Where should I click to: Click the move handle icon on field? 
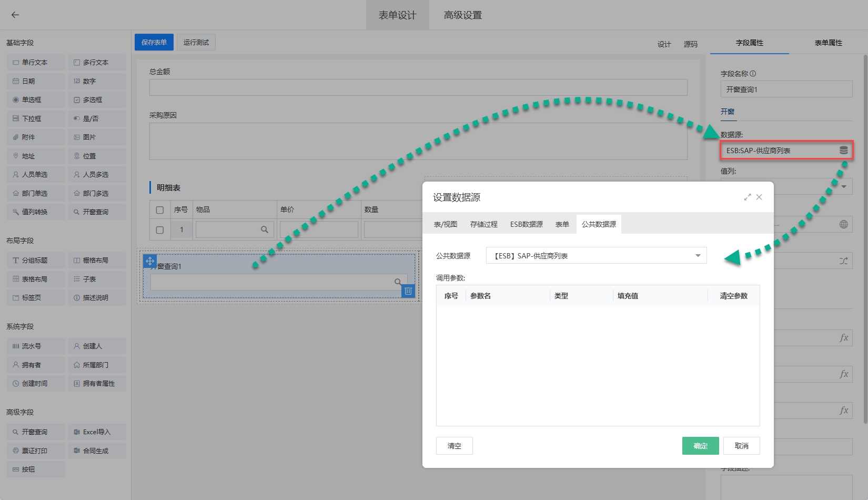[150, 261]
